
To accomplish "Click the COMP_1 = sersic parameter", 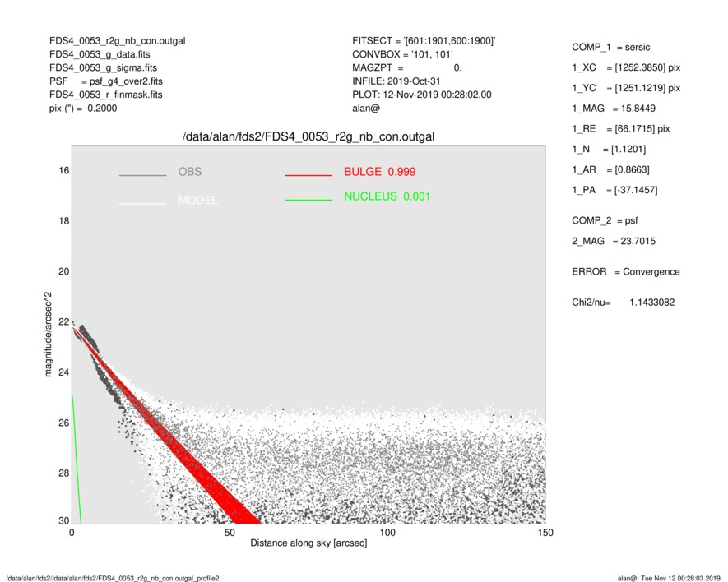I will point(611,48).
